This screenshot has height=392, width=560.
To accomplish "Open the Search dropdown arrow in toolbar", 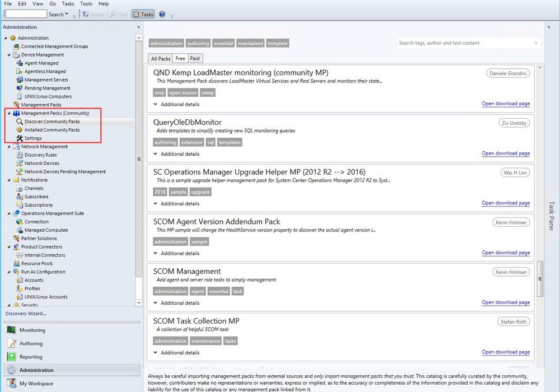I will pos(67,15).
